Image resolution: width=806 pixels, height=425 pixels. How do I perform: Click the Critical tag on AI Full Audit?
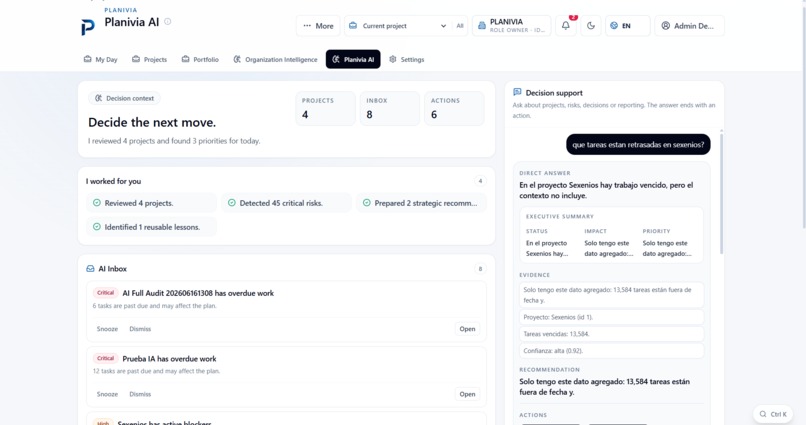pyautogui.click(x=105, y=293)
